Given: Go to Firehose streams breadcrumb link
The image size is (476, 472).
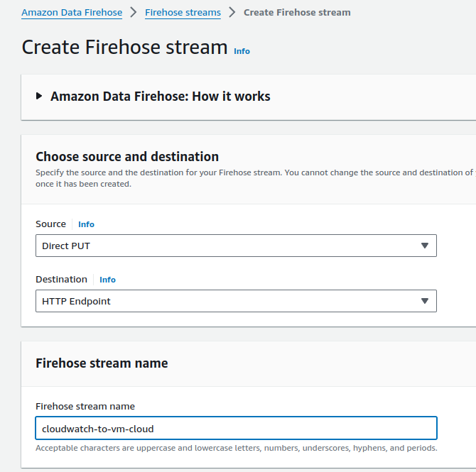Looking at the screenshot, I should tap(183, 13).
